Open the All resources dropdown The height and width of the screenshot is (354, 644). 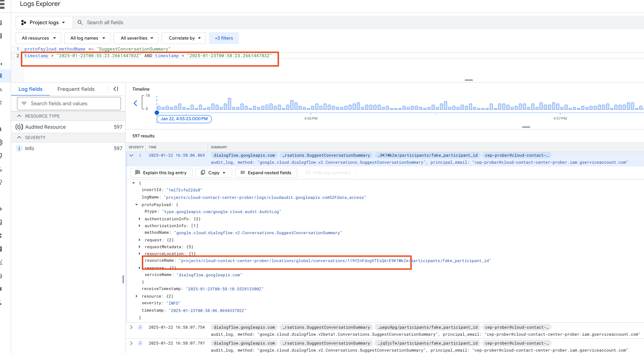(38, 38)
